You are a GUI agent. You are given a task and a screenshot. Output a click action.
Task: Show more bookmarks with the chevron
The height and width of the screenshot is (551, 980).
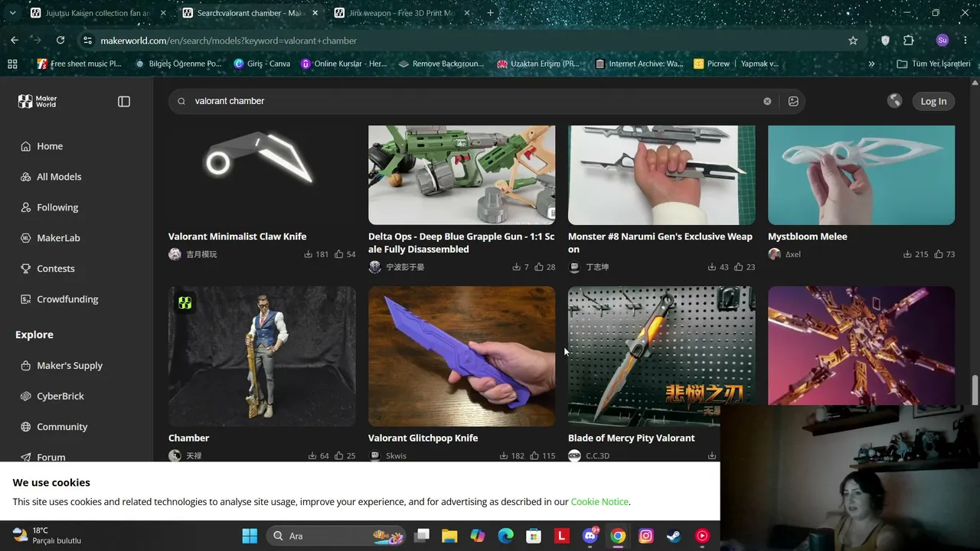pyautogui.click(x=871, y=64)
